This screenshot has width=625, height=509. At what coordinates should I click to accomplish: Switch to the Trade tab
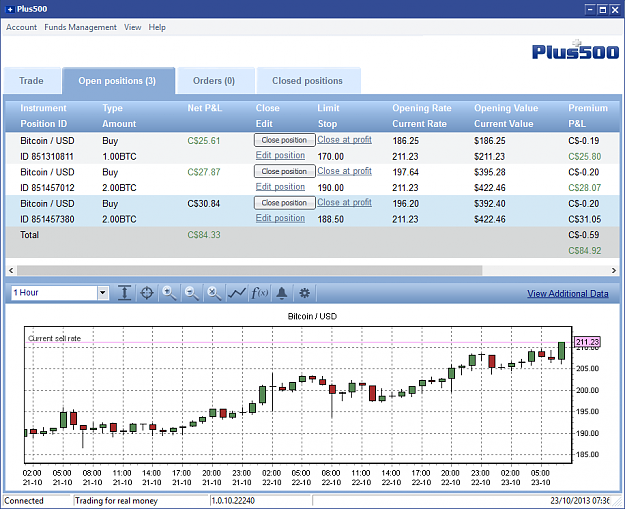tap(31, 81)
